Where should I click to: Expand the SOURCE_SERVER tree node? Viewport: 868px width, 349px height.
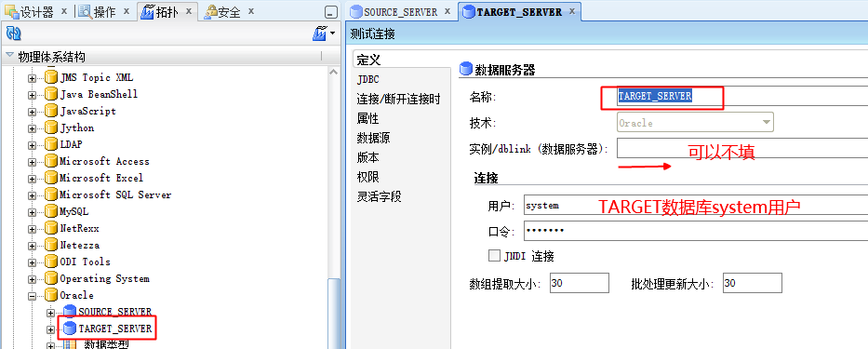click(x=50, y=313)
